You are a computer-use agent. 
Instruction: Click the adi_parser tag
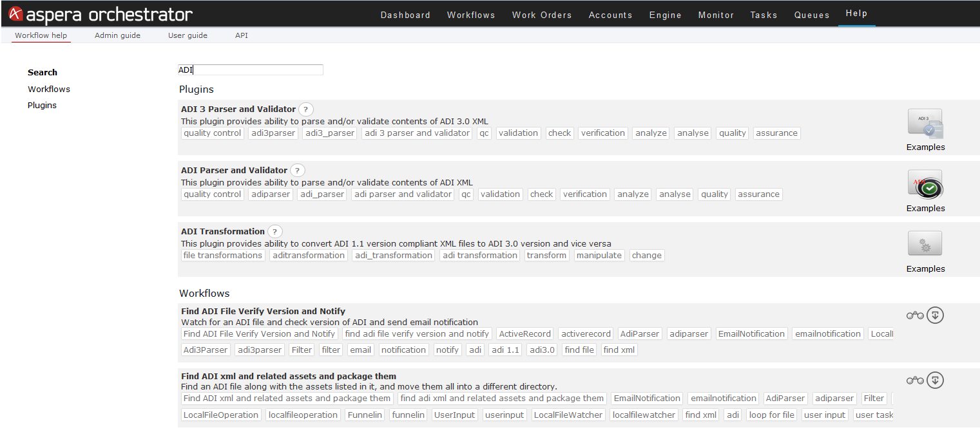coord(322,194)
